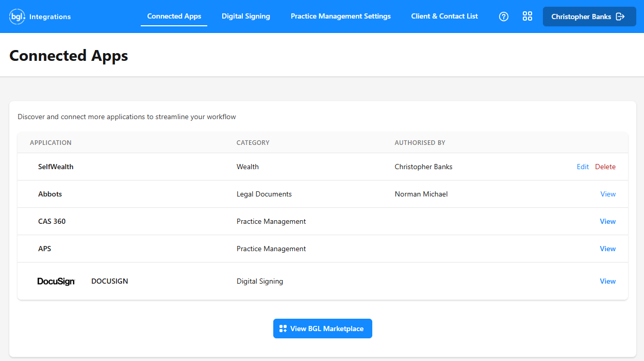The width and height of the screenshot is (644, 361).
Task: Click the Legal Documents category cell
Action: coord(264,194)
